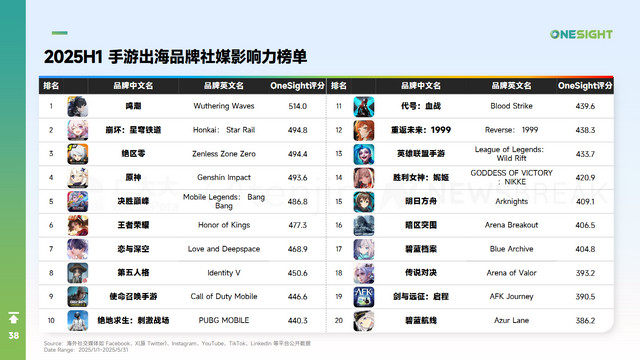The width and height of the screenshot is (640, 360).
Task: Click the left 品牌英文名 column header
Action: click(224, 86)
